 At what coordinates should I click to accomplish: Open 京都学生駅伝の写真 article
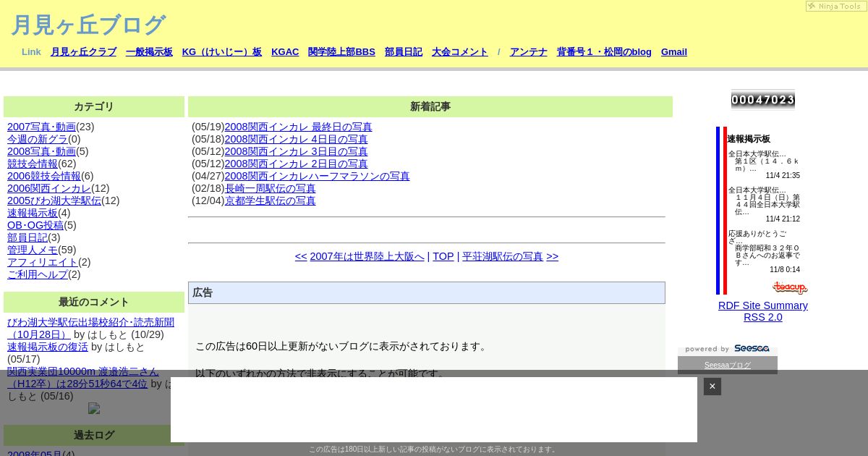click(271, 200)
